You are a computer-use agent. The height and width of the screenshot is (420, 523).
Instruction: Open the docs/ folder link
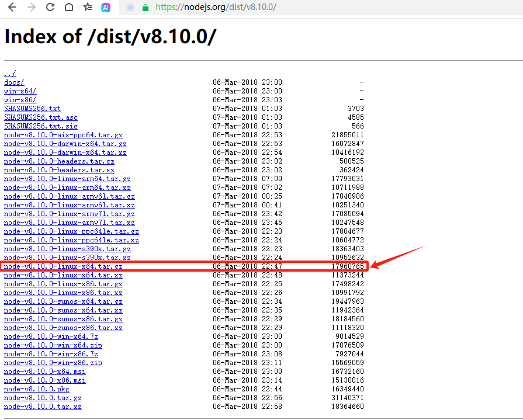click(x=14, y=82)
